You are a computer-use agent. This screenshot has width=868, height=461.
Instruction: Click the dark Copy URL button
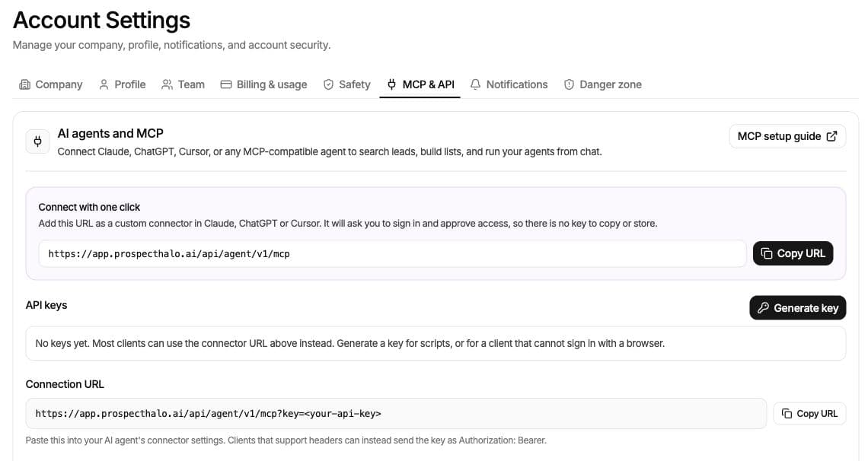(x=793, y=253)
